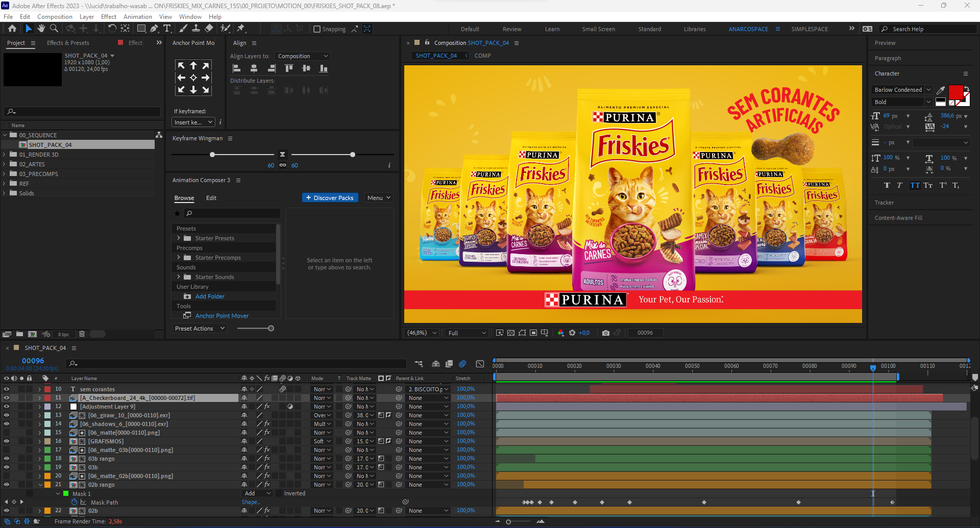Toggle visibility of 03b rango layer
The height and width of the screenshot is (528, 980).
click(x=7, y=459)
